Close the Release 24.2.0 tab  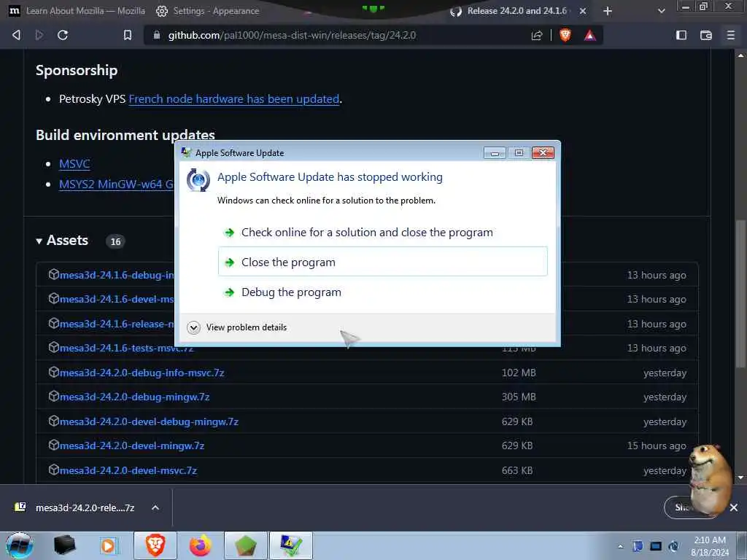pos(583,11)
